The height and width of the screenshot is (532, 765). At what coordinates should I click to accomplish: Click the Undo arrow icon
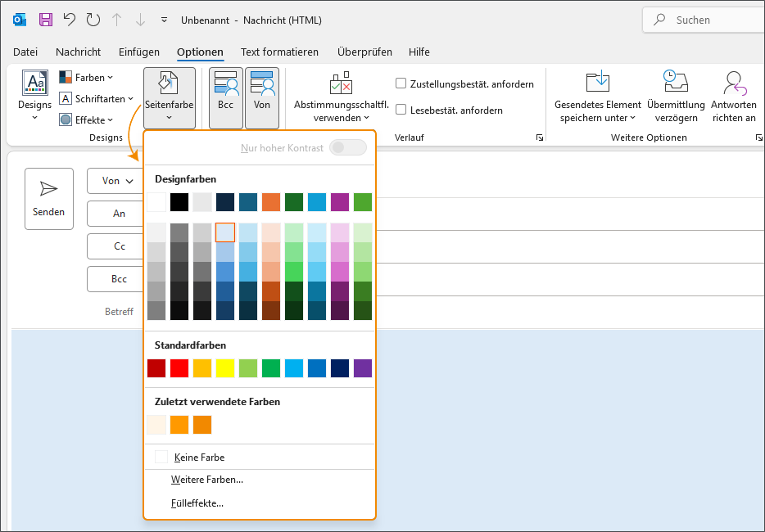coord(70,19)
